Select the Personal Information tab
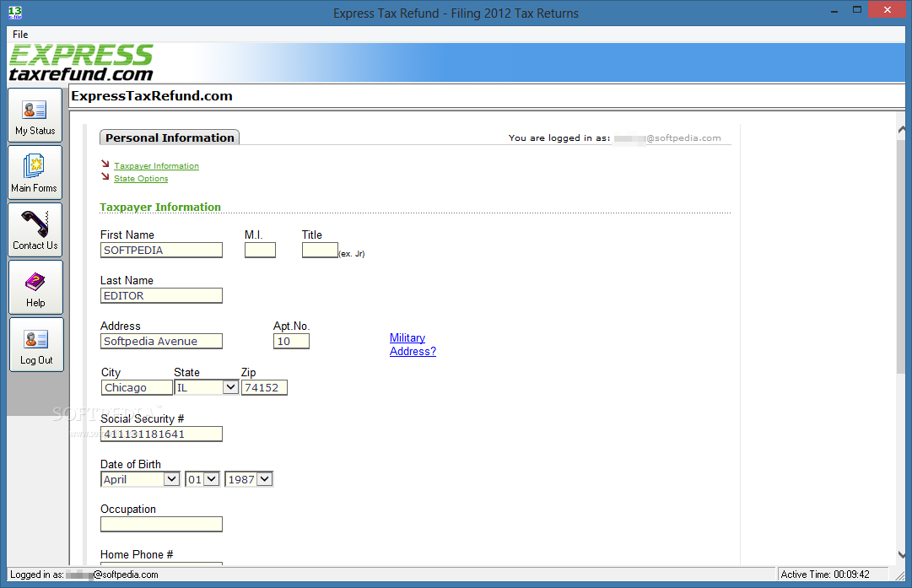 coord(170,138)
